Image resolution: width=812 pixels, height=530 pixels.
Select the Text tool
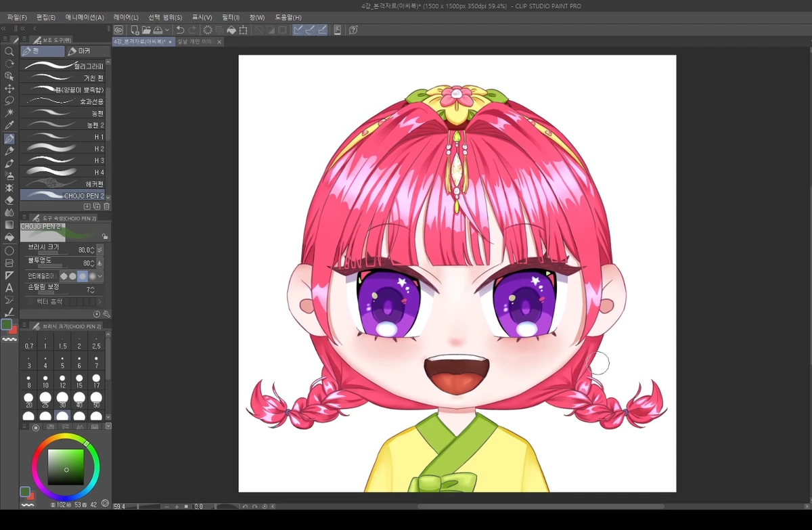[9, 288]
